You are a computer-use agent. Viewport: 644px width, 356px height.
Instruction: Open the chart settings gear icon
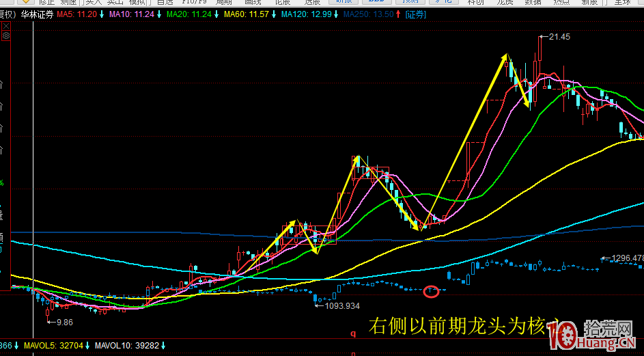5,36
